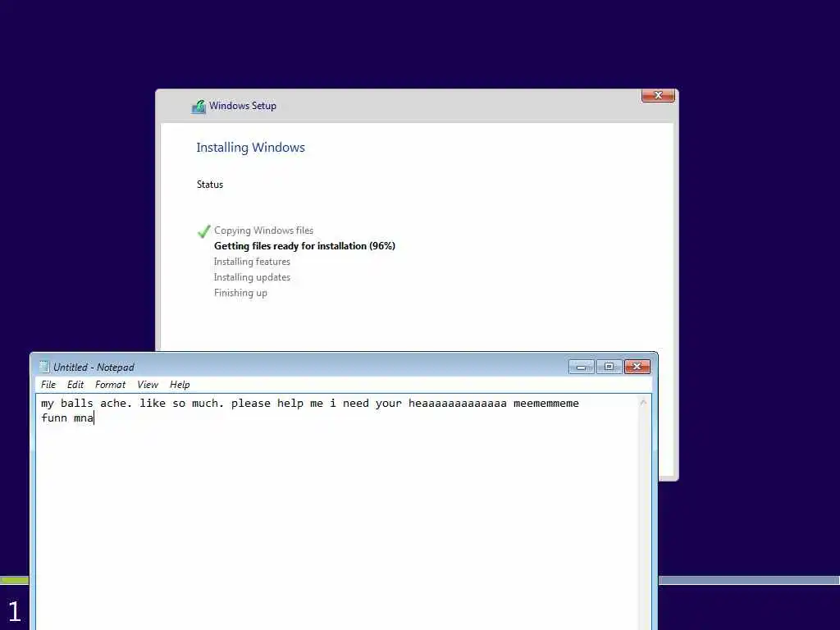Click the setup progress bar at bottom right

(749, 580)
